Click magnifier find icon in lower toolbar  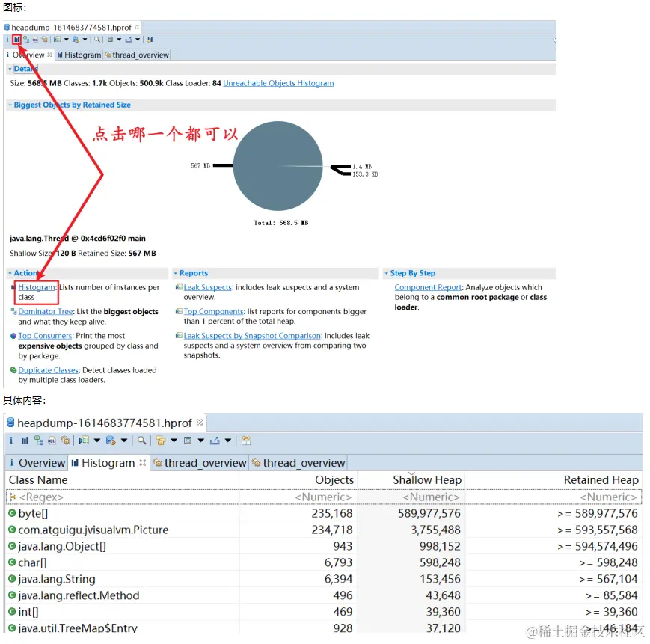point(142,441)
